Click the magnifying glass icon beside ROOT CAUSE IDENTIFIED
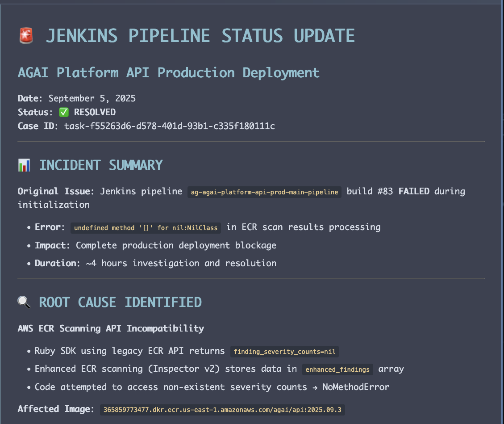 [24, 302]
